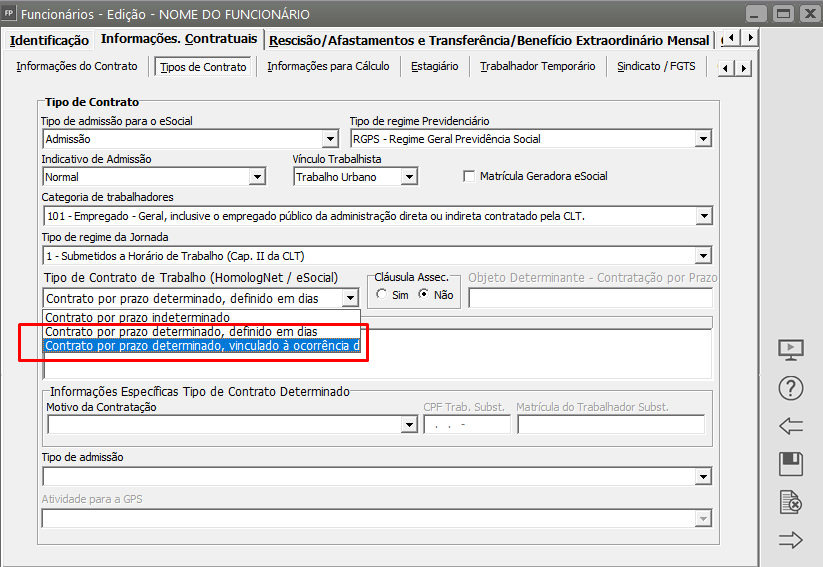Open Indicativo de Admissão dropdown
Screen dimensions: 823x567
coord(257,177)
